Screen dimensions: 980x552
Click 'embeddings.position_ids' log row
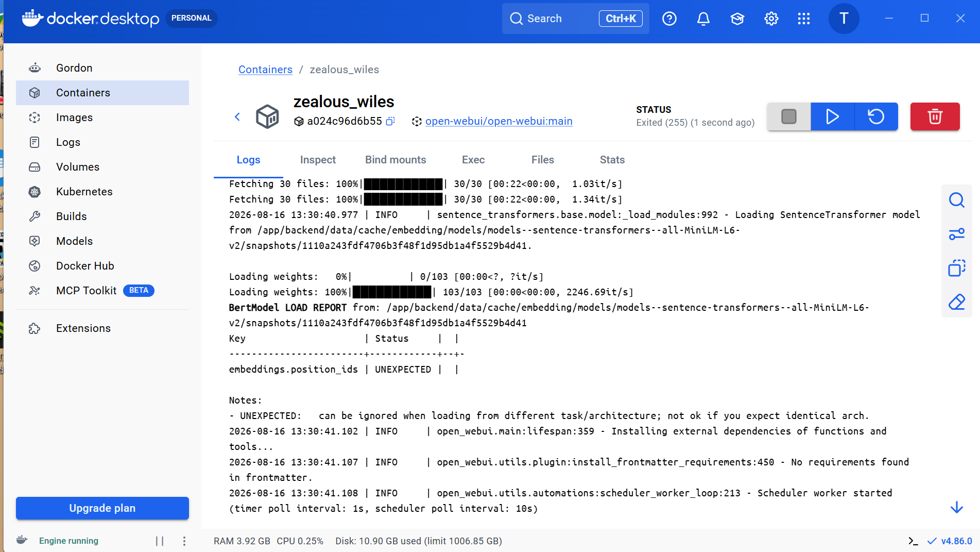click(x=343, y=370)
